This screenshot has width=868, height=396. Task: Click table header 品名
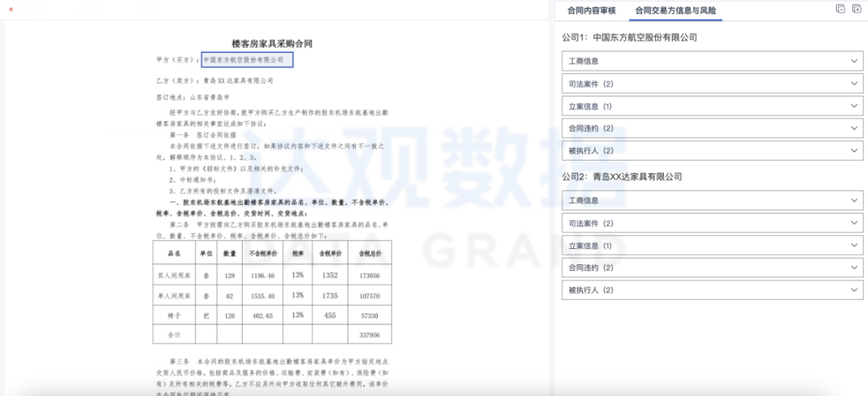point(174,253)
